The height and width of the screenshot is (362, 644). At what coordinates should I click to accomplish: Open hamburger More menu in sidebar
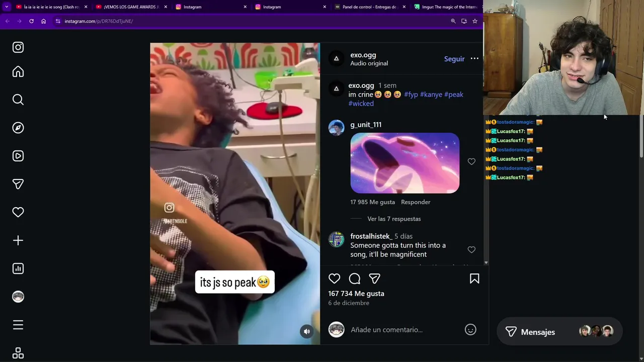[18, 325]
